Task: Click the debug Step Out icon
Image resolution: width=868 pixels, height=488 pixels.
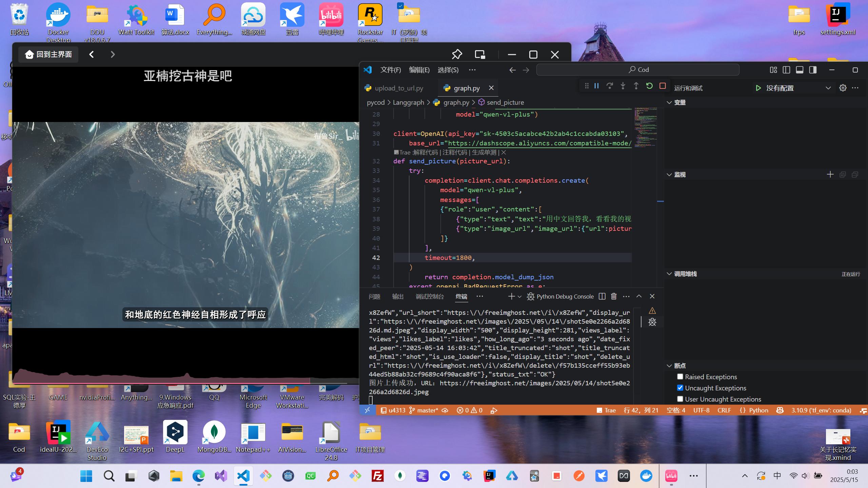Action: [x=636, y=86]
